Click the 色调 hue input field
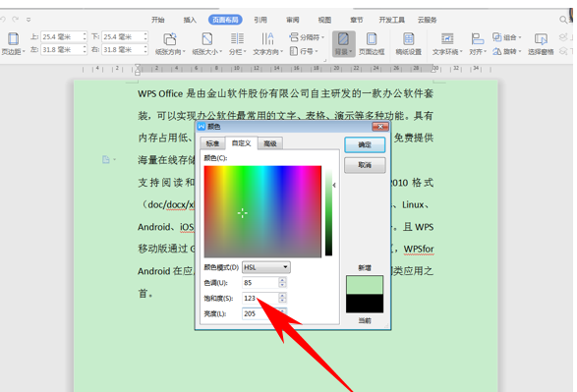 [x=260, y=282]
